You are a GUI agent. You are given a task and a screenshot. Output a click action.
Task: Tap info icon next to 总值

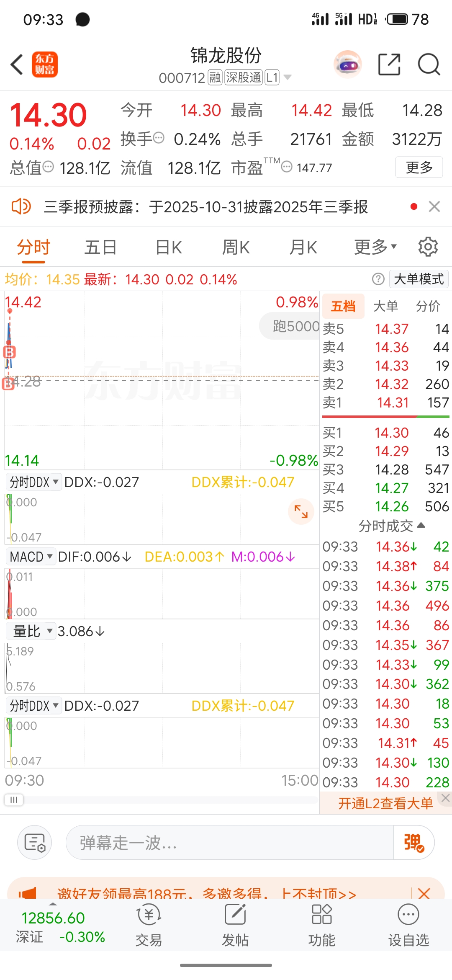pyautogui.click(x=49, y=167)
